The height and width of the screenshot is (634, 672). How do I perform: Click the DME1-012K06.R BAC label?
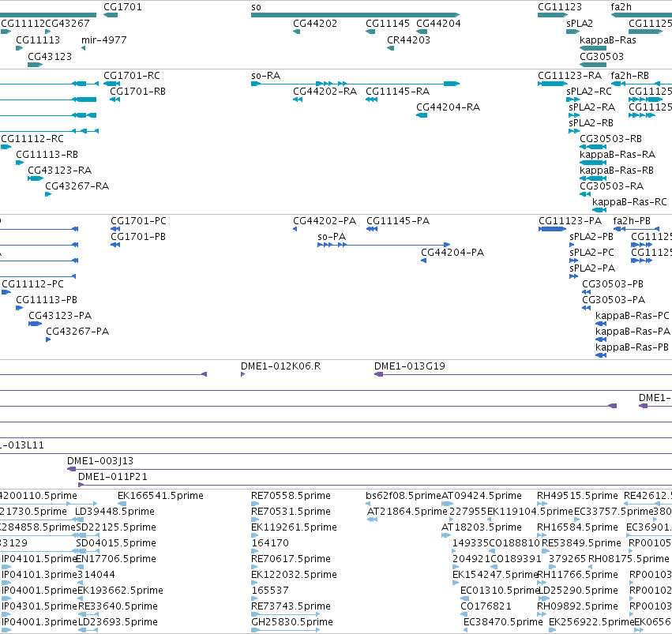[280, 366]
